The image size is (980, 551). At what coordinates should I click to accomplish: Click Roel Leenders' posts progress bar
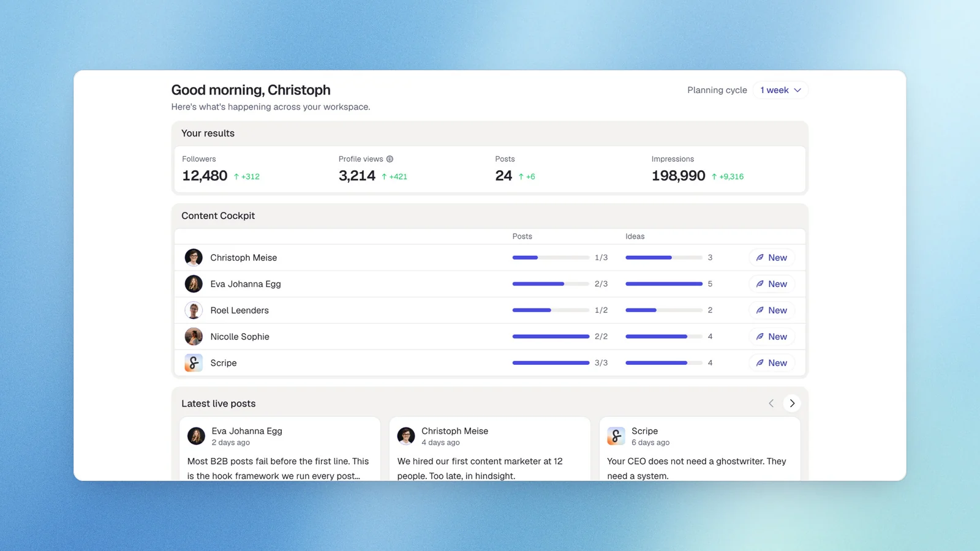(x=551, y=310)
